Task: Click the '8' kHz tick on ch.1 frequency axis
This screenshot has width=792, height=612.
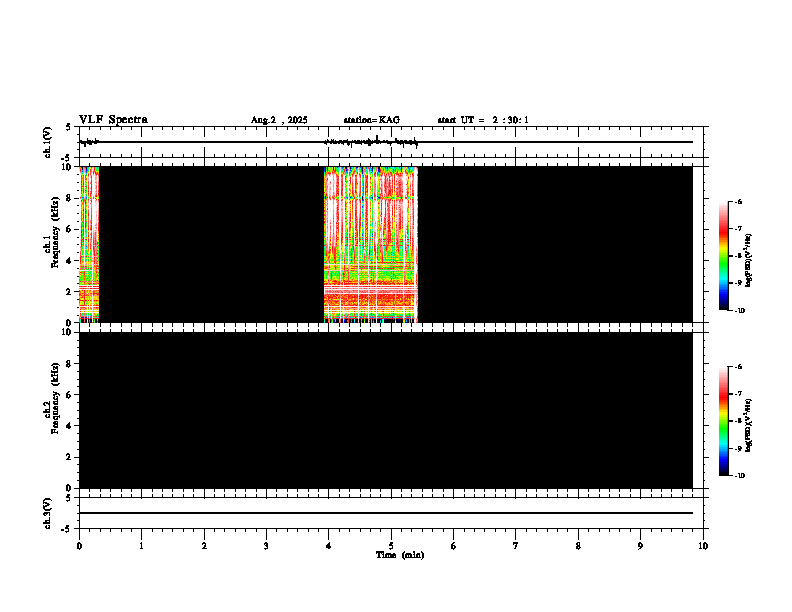Action: click(x=70, y=198)
